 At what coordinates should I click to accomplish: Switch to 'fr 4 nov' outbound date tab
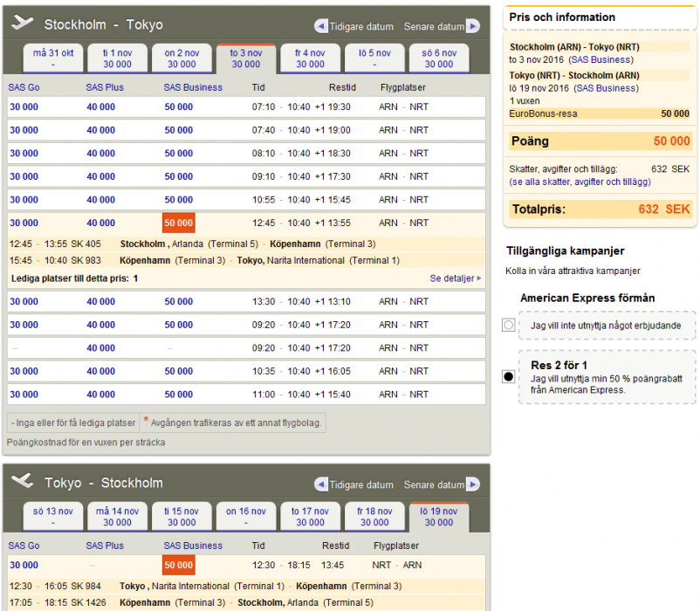click(310, 58)
